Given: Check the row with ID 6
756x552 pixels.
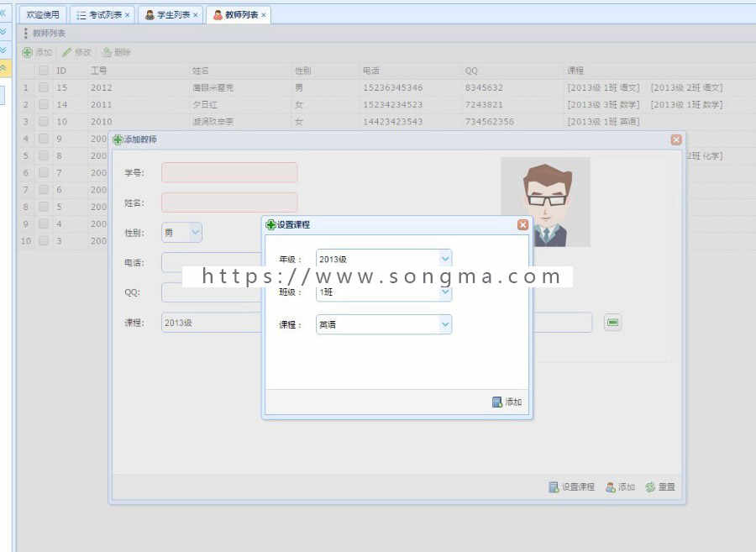Looking at the screenshot, I should [44, 190].
